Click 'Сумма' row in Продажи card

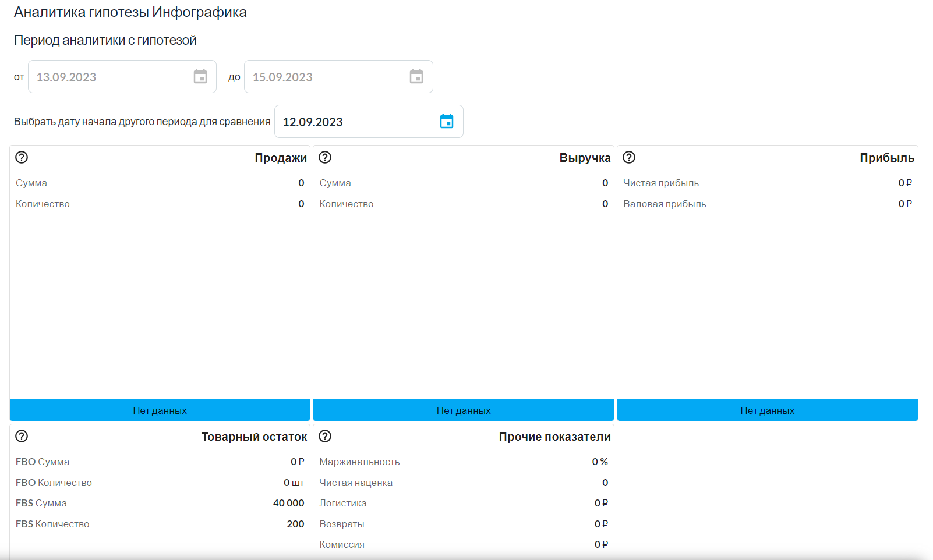coord(160,183)
